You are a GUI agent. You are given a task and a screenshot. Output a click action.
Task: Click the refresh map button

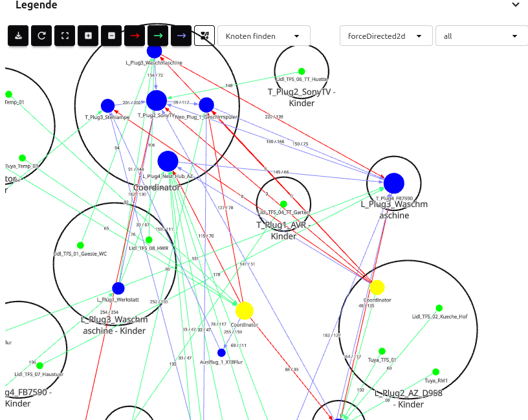pyautogui.click(x=41, y=36)
